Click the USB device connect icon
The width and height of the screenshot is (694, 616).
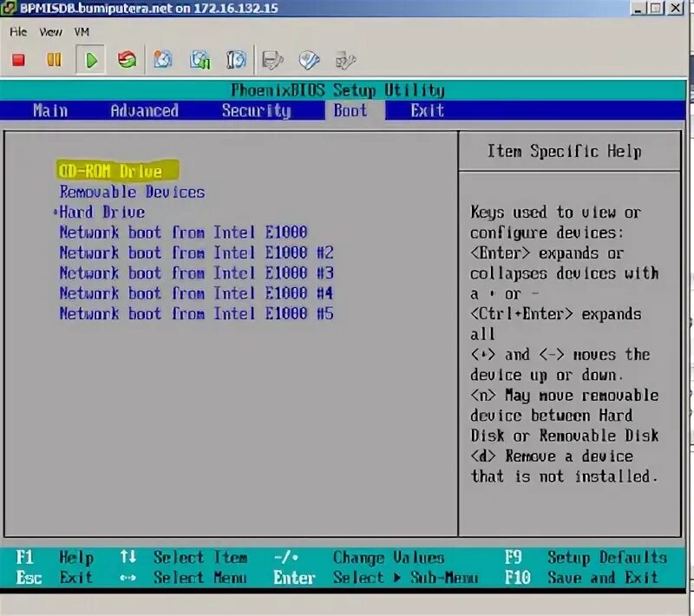tap(345, 61)
